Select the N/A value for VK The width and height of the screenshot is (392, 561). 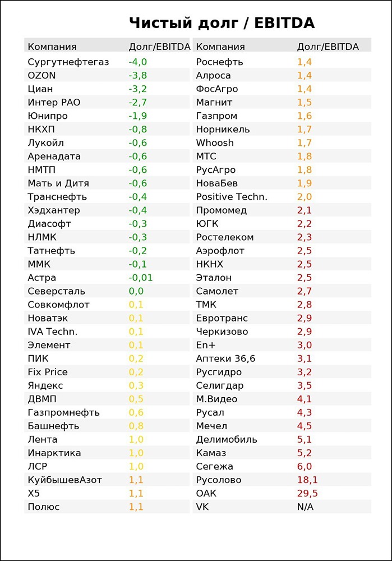[x=305, y=507]
